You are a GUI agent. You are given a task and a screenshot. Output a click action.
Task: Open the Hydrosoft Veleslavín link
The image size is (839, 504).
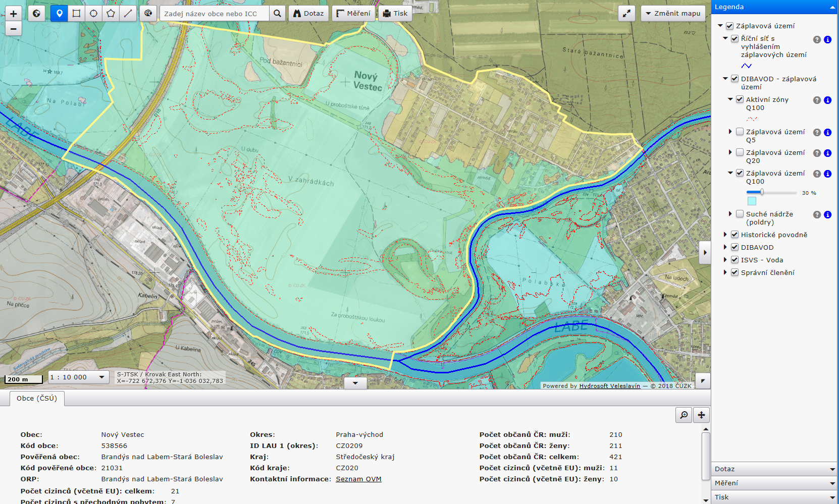610,386
